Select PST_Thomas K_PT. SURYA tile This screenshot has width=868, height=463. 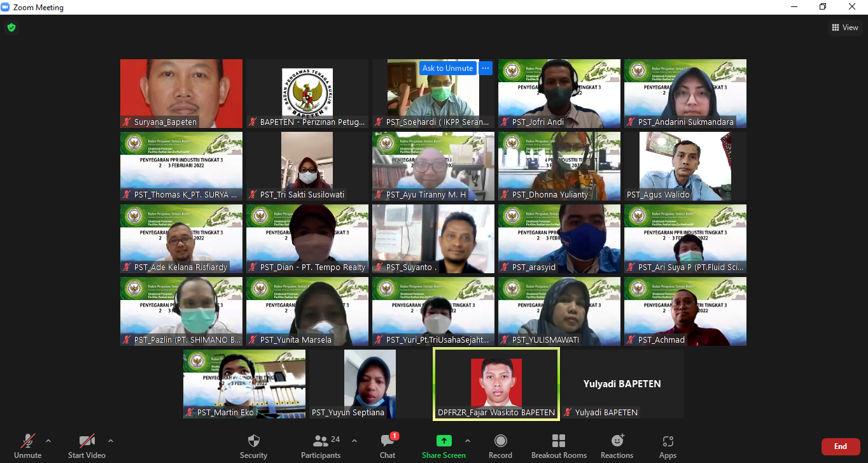click(181, 166)
